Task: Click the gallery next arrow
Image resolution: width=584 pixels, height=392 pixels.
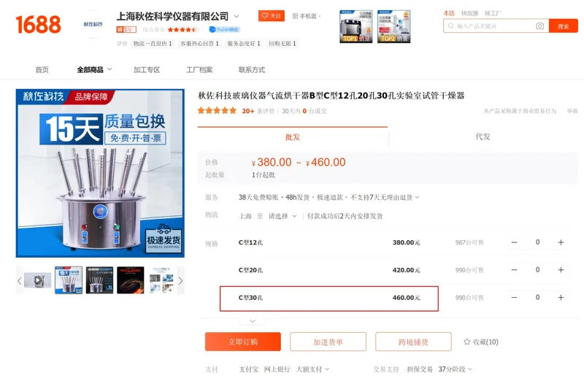Action: pos(180,281)
